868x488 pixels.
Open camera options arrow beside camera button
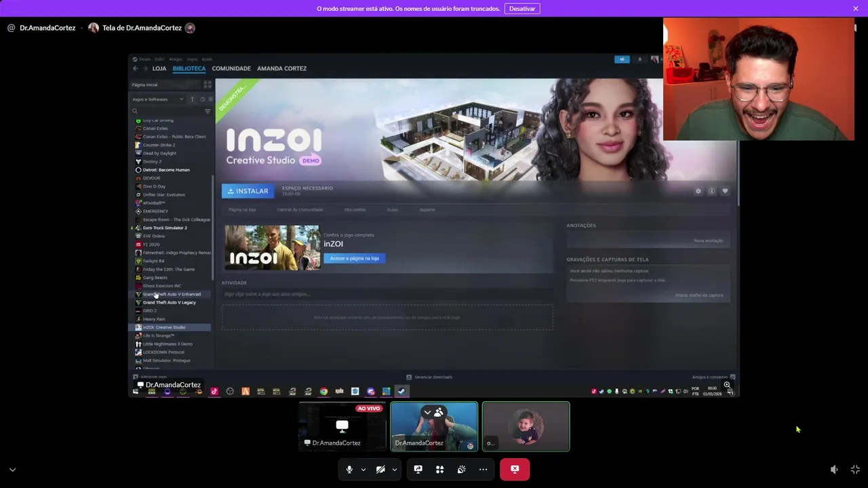[395, 470]
